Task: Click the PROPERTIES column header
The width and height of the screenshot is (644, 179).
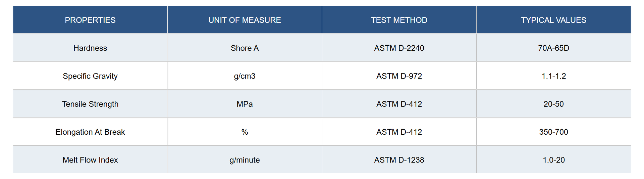Action: (90, 20)
